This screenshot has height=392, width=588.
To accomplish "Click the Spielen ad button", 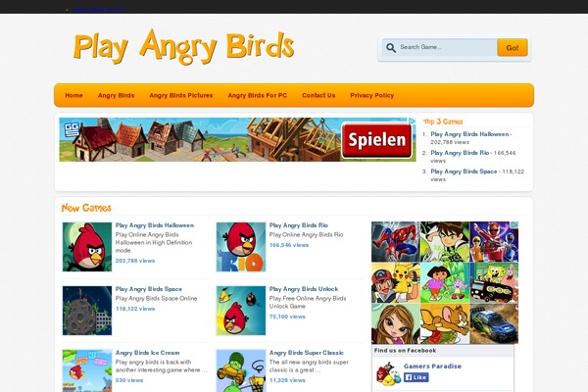I will 376,140.
